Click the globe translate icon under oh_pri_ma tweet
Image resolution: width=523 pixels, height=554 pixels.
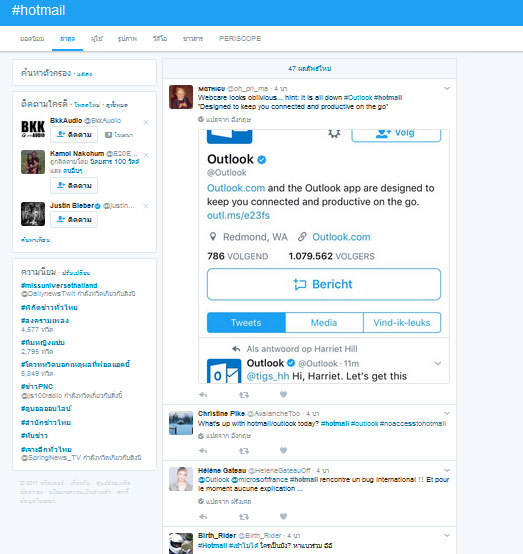[201, 119]
